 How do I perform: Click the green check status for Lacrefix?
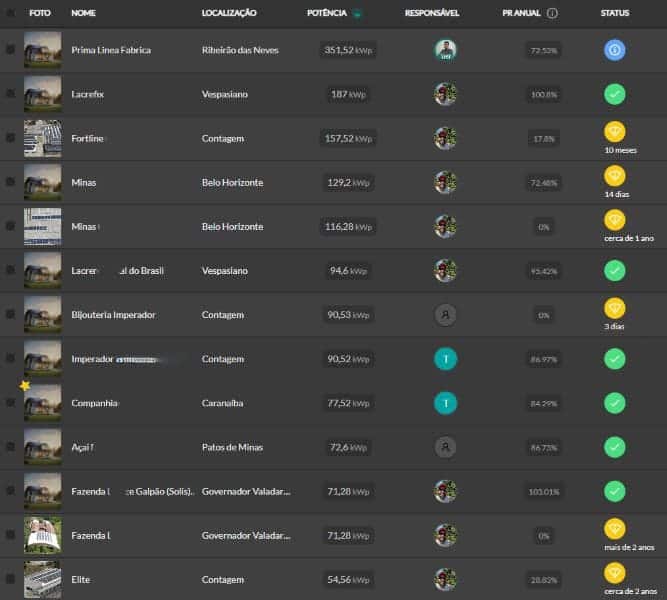614,94
